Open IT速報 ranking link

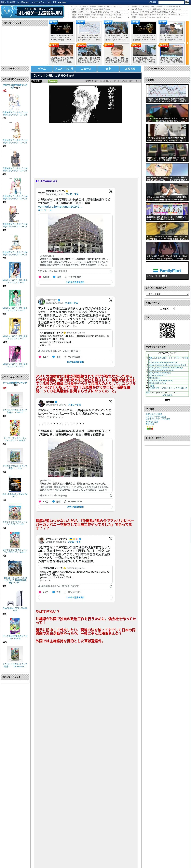tap(151, 386)
